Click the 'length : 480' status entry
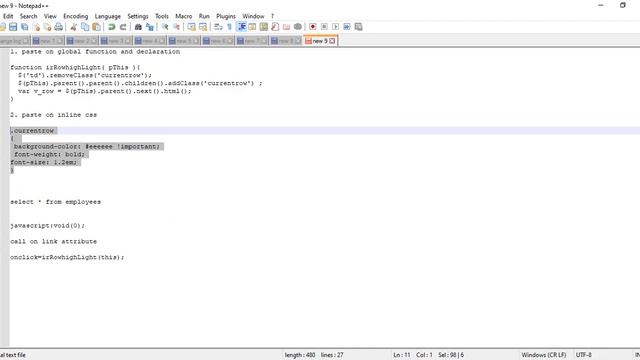 point(300,355)
